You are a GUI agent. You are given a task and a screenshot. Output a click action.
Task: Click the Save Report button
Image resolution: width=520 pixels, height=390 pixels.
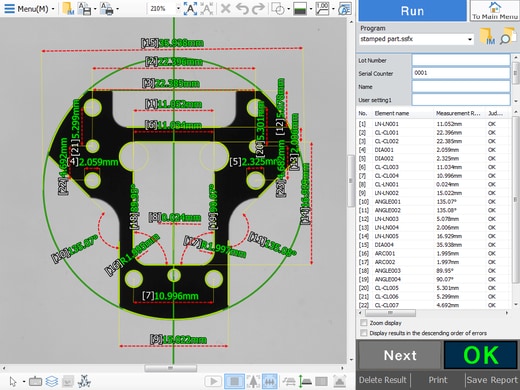[492, 380]
